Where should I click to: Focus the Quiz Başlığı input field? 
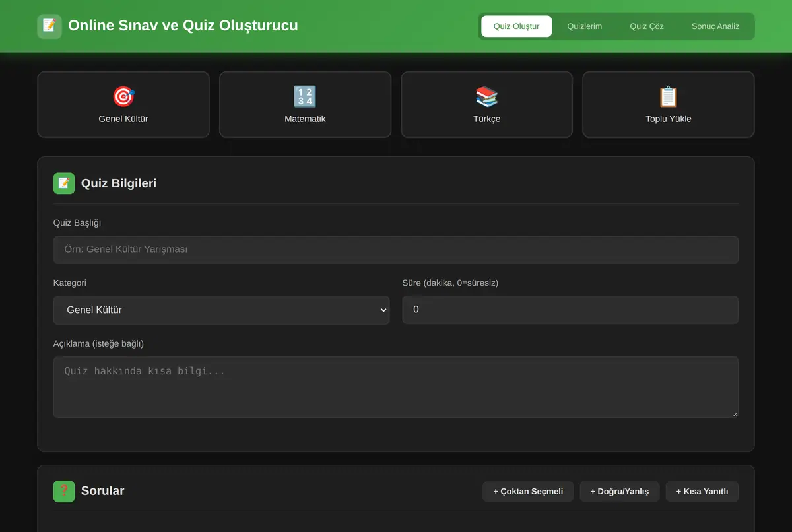coord(396,250)
